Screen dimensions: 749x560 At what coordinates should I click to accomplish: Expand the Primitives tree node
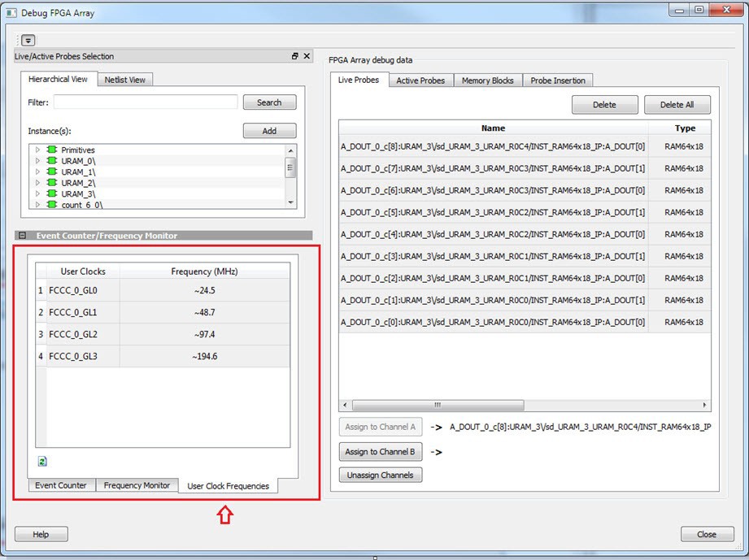click(37, 150)
